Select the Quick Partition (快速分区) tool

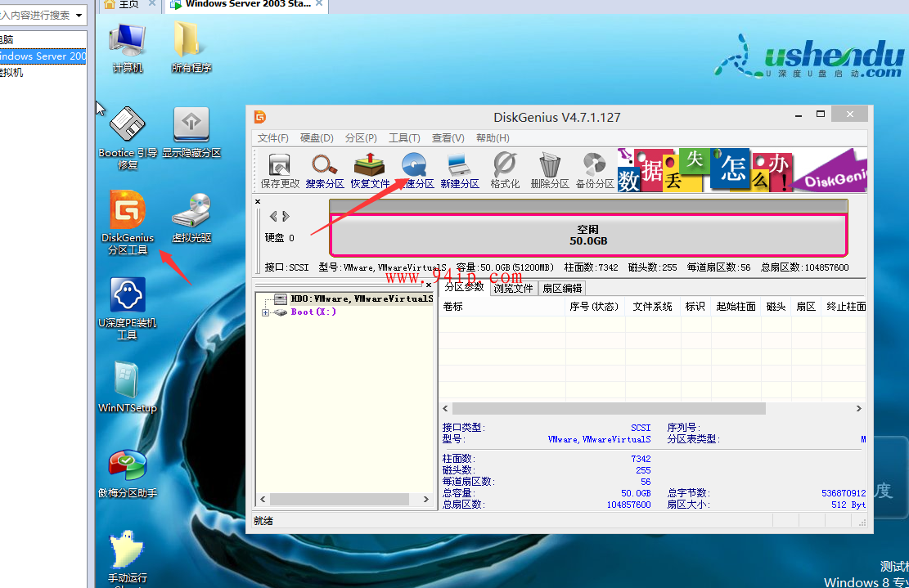(415, 171)
